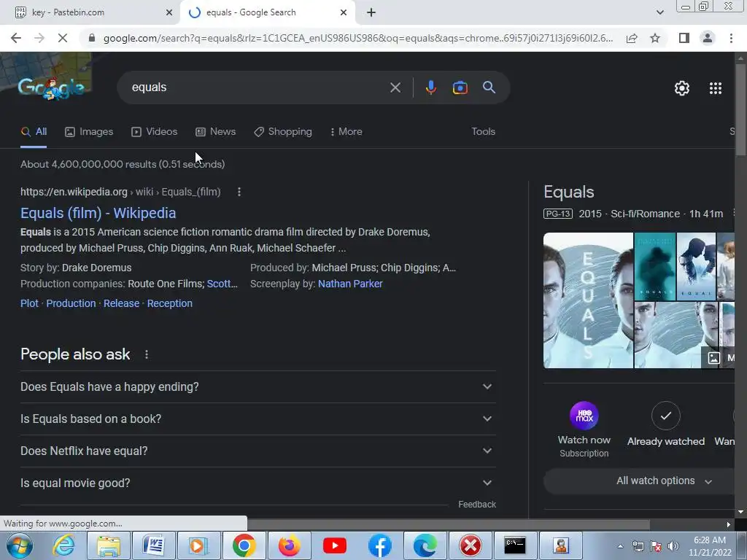Open search Tools
The width and height of the screenshot is (747, 560).
click(x=483, y=131)
